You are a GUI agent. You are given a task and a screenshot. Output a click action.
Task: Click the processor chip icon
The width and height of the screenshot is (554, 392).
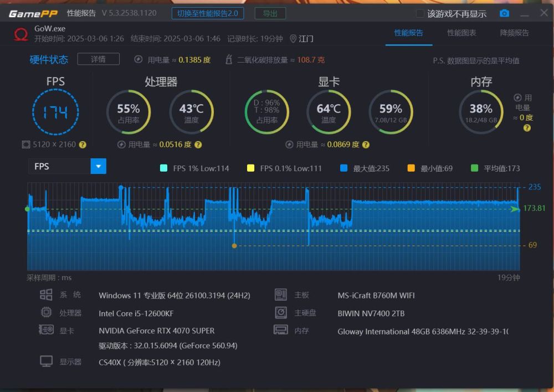[x=46, y=312]
